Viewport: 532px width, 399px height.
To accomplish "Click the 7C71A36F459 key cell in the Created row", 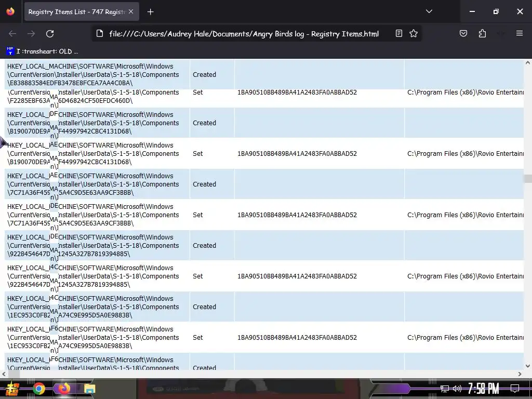I will [97, 184].
